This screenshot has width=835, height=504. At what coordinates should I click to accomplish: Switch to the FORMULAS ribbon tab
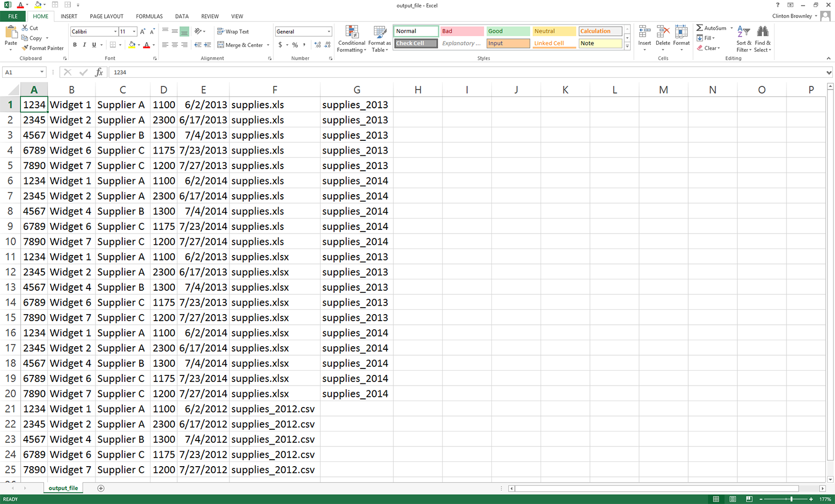coord(149,16)
